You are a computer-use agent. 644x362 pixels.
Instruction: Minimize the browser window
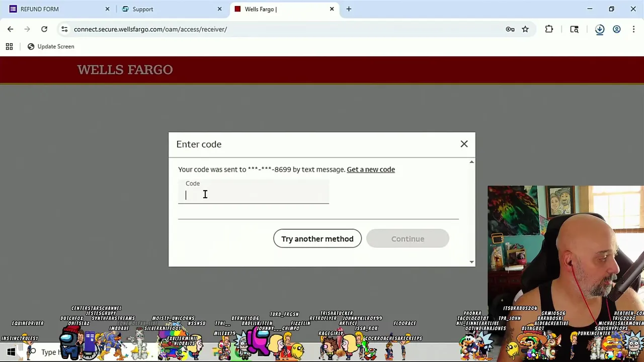coord(590,9)
